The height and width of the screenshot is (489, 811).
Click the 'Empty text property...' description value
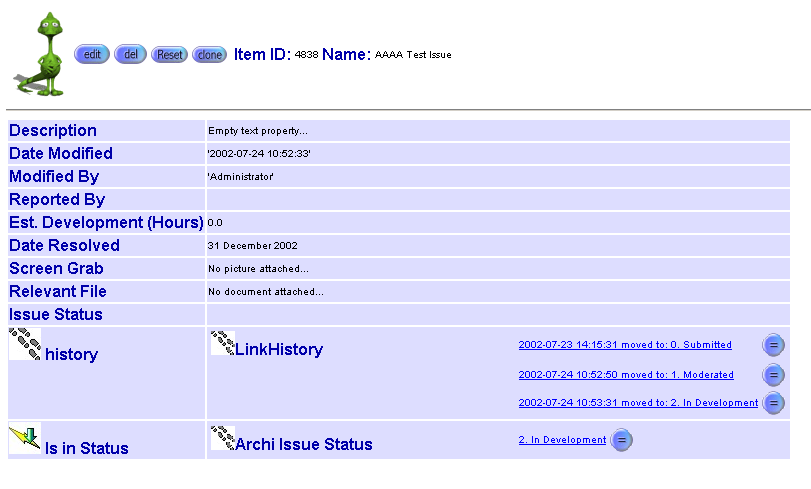[258, 131]
